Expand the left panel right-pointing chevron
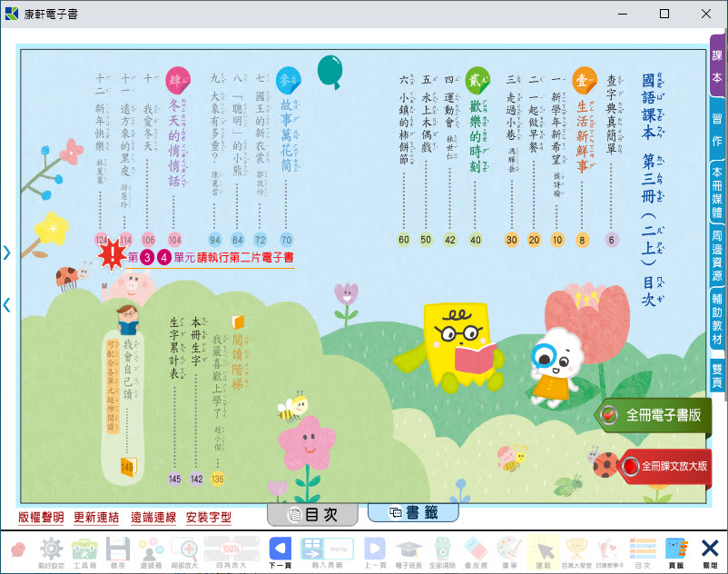Screen dimensions: 728x574 click(6, 252)
